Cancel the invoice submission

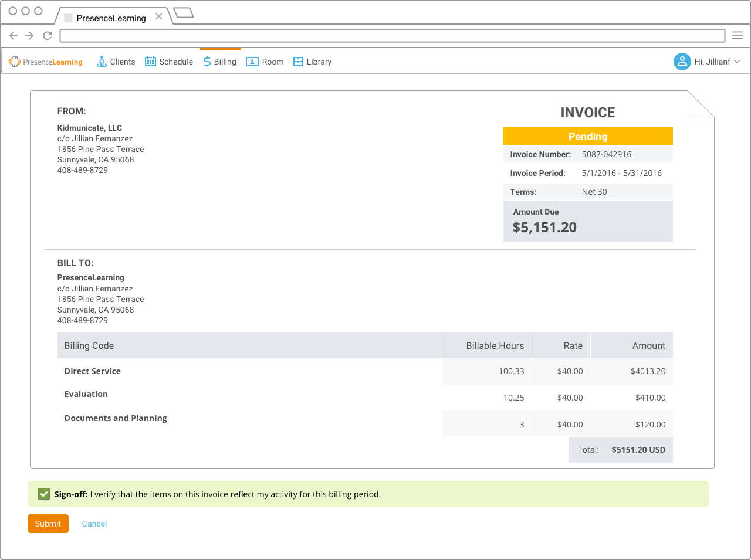click(94, 524)
